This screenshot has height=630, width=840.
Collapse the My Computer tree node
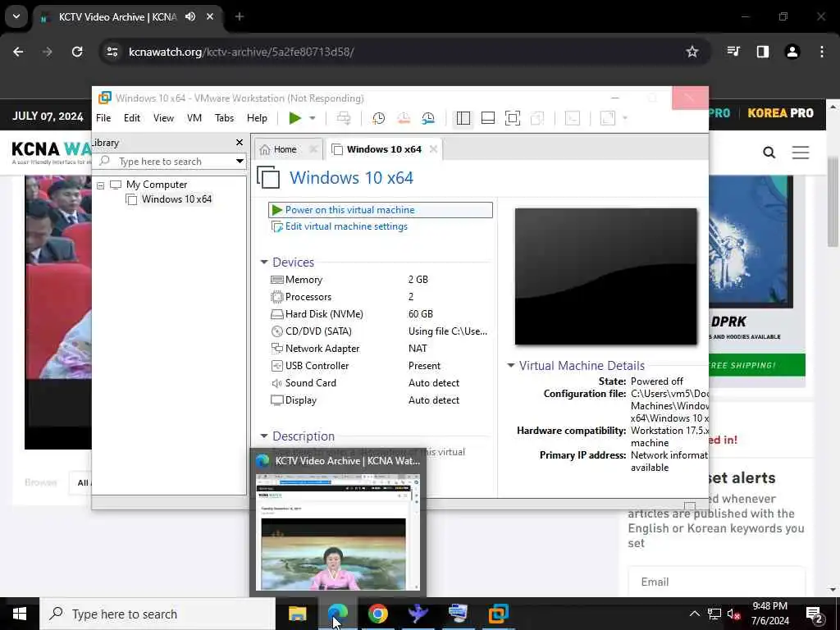coord(100,185)
